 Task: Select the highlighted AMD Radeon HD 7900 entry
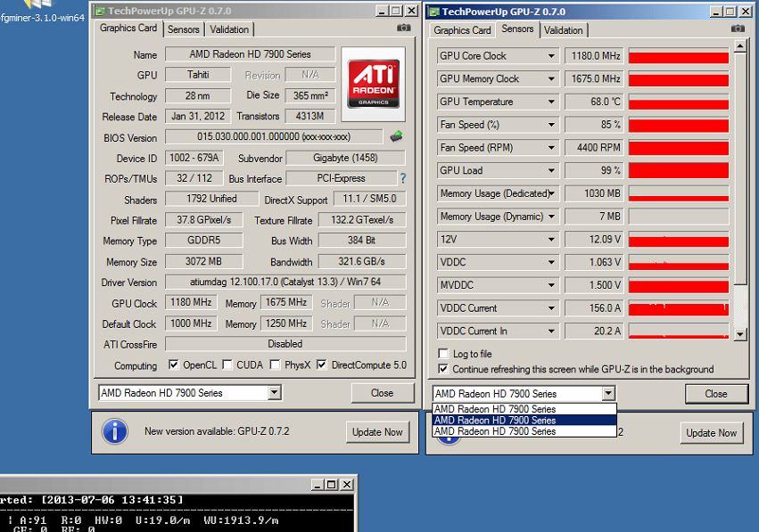click(524, 420)
